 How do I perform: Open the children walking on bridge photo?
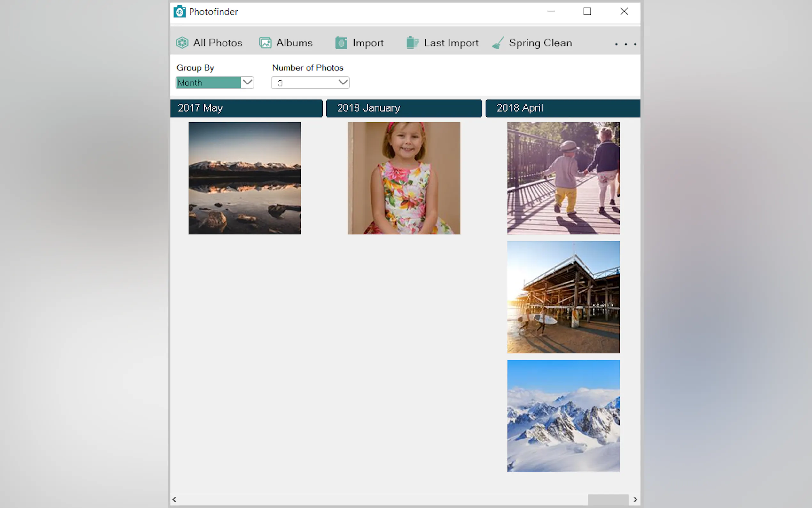(x=563, y=178)
